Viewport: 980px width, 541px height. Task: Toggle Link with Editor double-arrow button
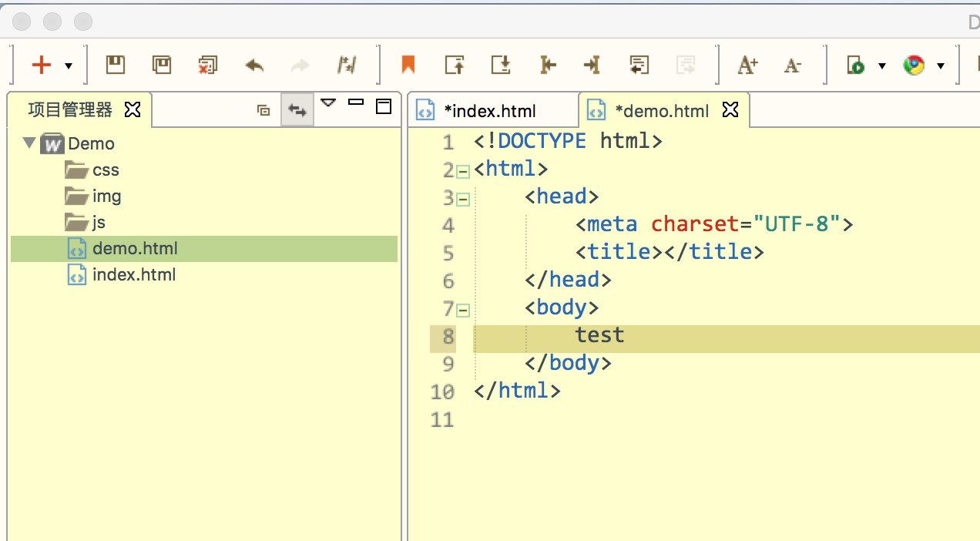click(297, 109)
